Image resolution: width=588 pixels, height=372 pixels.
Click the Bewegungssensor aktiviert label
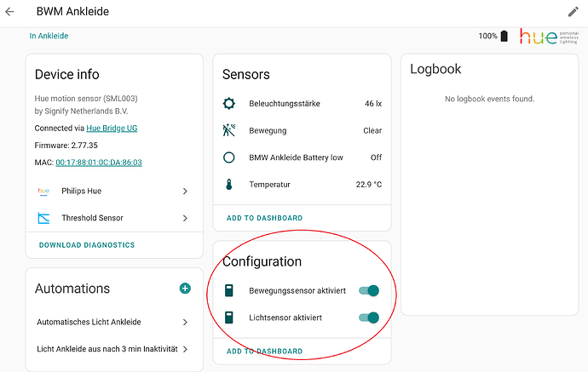click(x=297, y=291)
